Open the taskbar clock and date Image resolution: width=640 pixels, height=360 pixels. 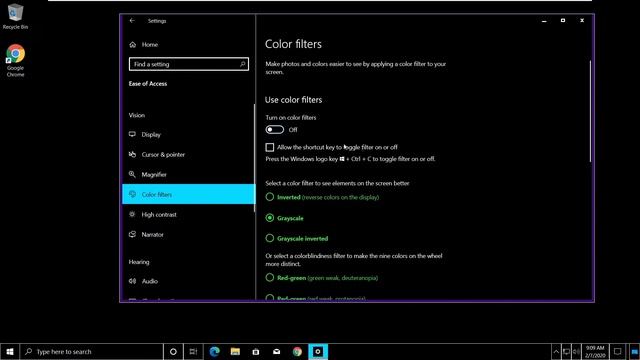[x=595, y=351]
